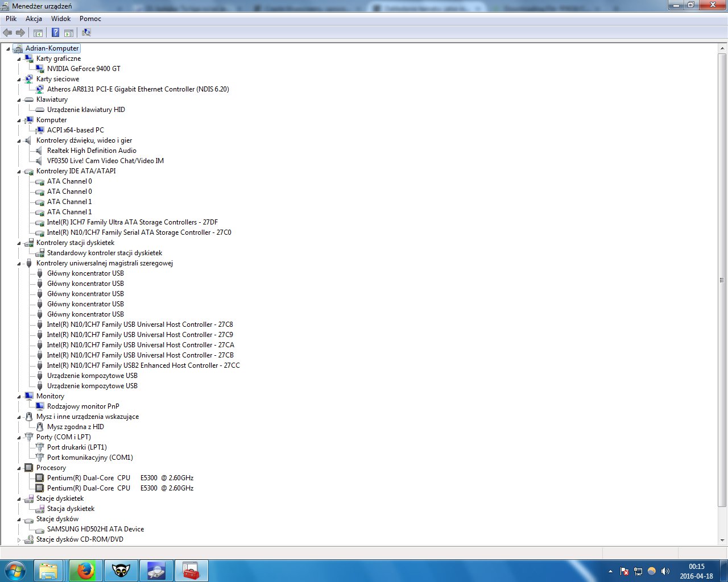Image resolution: width=728 pixels, height=582 pixels.
Task: Collapse the Klawiatury category
Action: click(19, 100)
